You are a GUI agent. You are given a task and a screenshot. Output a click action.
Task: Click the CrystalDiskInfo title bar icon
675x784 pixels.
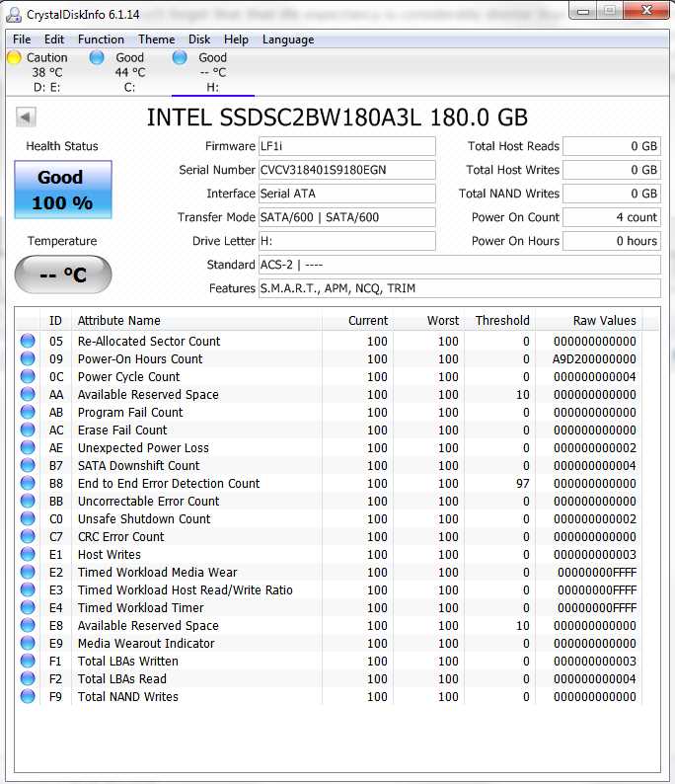(x=14, y=15)
